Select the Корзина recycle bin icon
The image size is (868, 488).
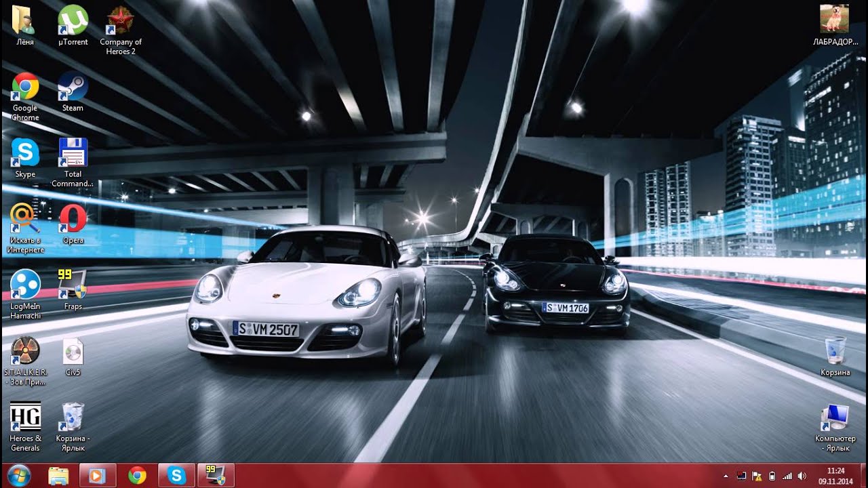click(x=835, y=357)
